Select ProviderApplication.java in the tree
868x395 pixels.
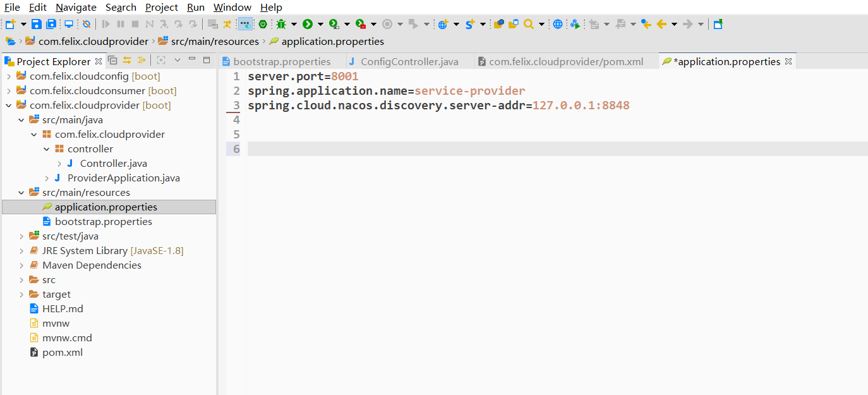[x=124, y=178]
